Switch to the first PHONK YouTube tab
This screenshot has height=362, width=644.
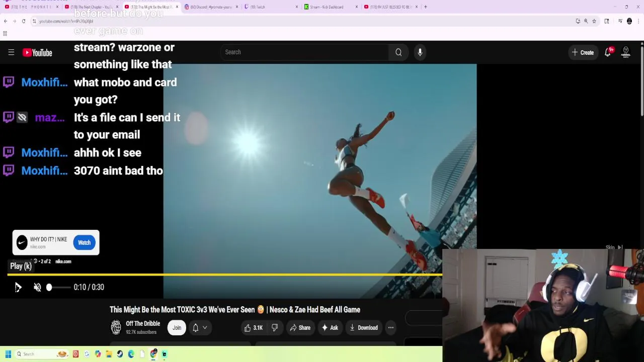pos(30,7)
